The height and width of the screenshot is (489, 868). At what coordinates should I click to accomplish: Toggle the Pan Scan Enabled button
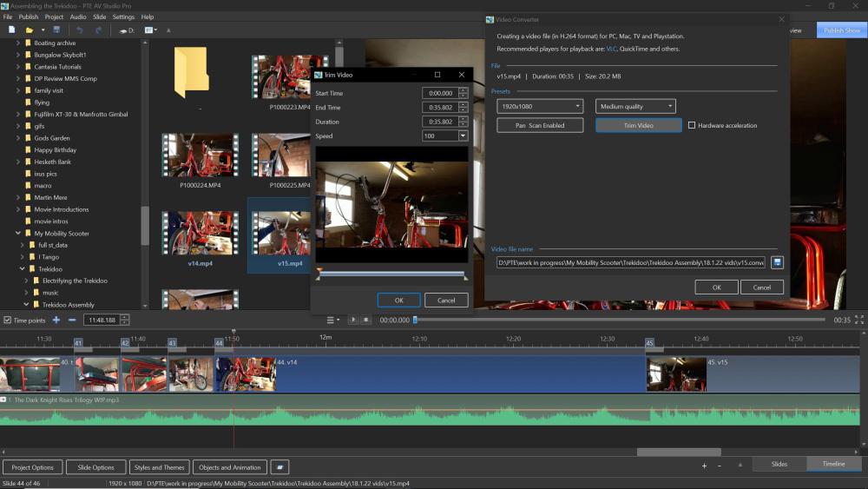(540, 125)
